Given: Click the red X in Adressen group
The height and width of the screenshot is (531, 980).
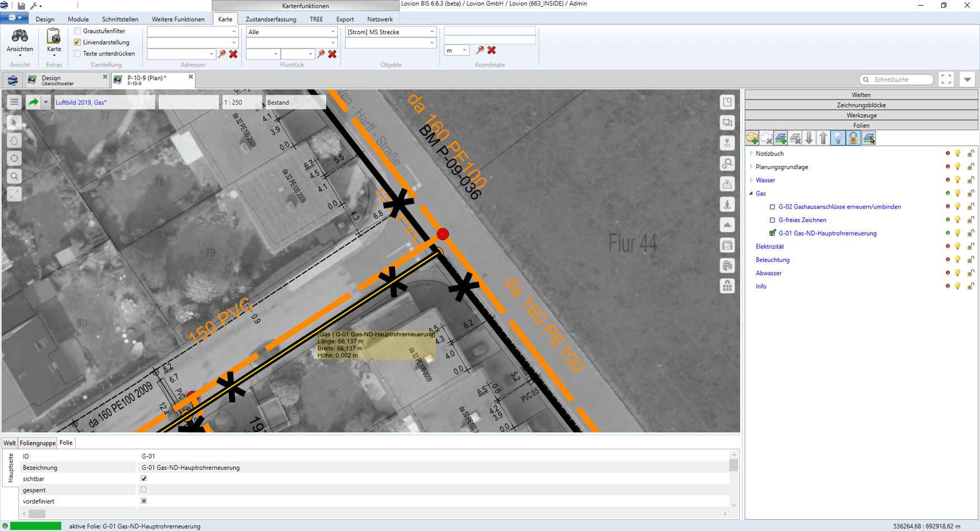Looking at the screenshot, I should (x=234, y=54).
